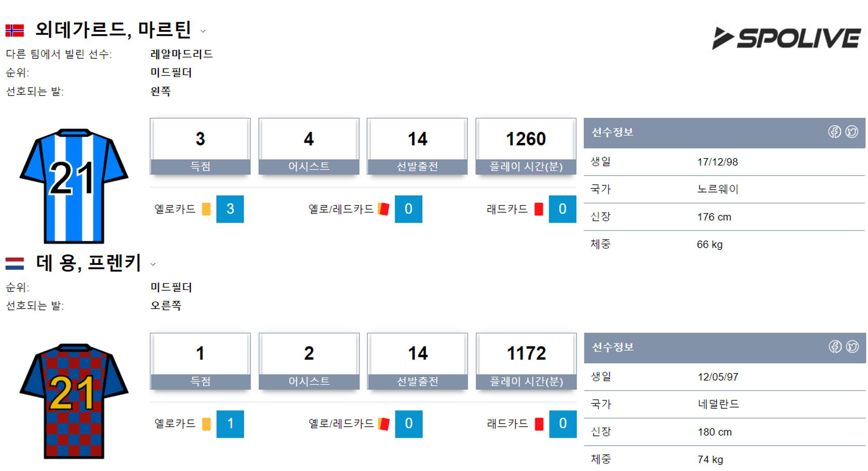Click Ødegaard's 플레이 시간 box showing 1260

526,146
